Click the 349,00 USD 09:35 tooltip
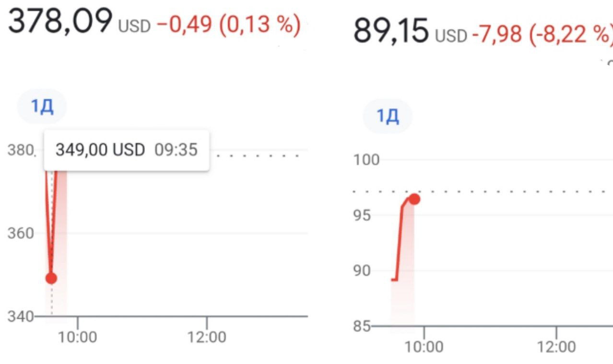The height and width of the screenshot is (364, 613). (126, 150)
